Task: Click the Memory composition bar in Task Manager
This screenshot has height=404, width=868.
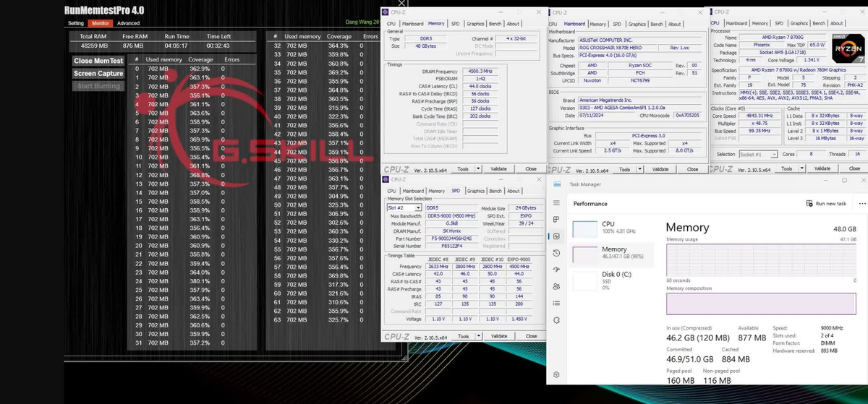Action: click(x=761, y=304)
